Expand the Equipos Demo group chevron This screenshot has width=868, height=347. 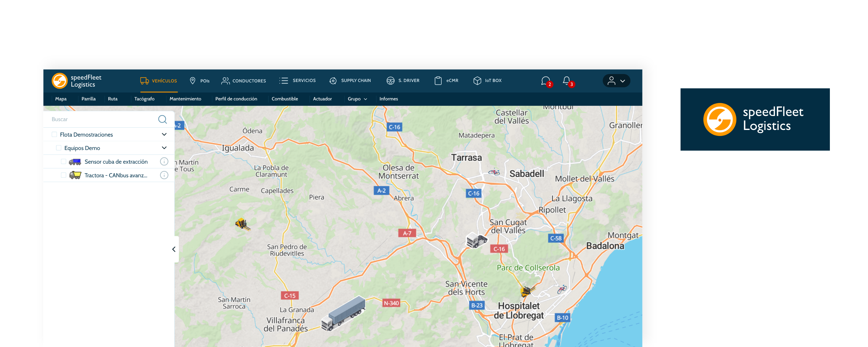(x=164, y=148)
